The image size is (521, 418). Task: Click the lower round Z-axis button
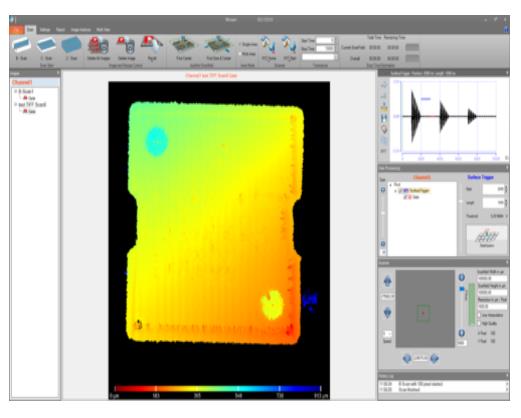click(461, 333)
